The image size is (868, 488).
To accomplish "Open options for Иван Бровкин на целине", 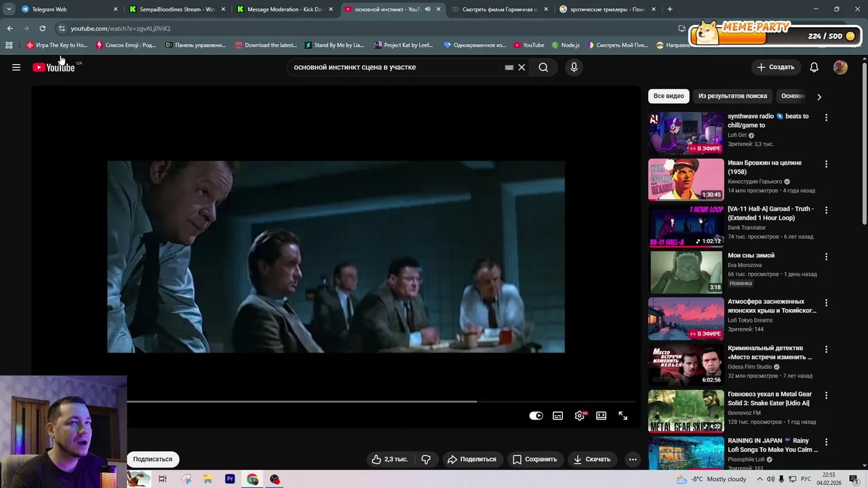I will (x=826, y=164).
